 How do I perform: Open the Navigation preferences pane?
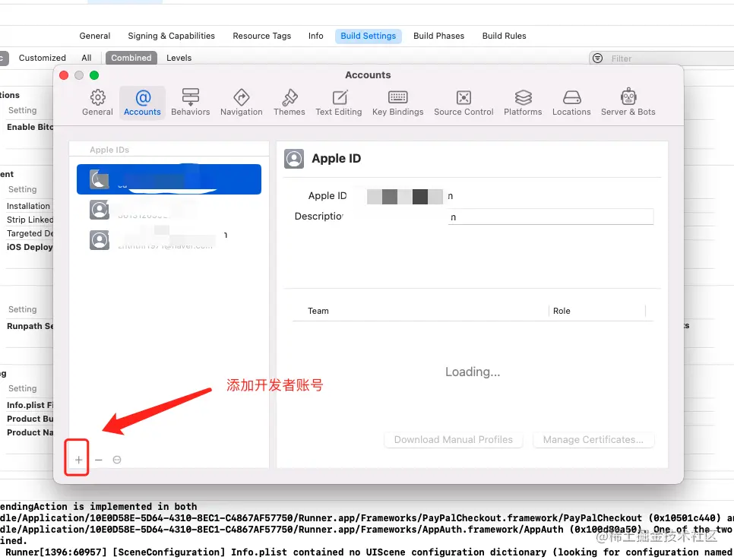(x=241, y=102)
